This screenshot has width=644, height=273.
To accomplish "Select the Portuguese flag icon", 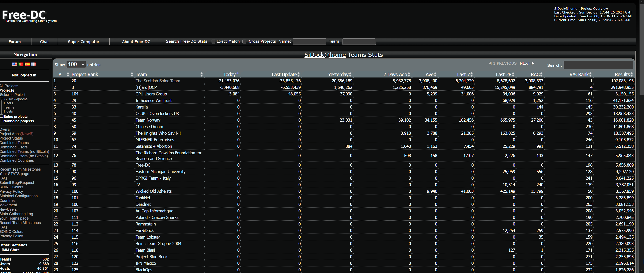I will (x=21, y=64).
